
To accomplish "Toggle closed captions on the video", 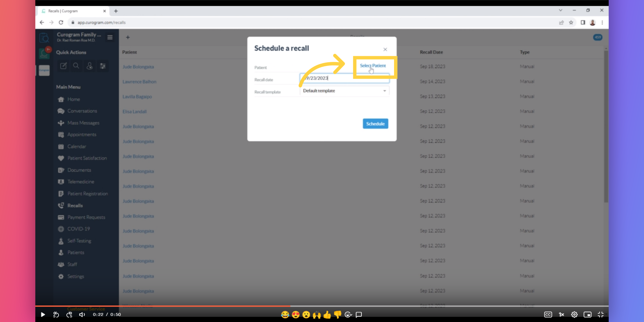I will click(x=548, y=315).
